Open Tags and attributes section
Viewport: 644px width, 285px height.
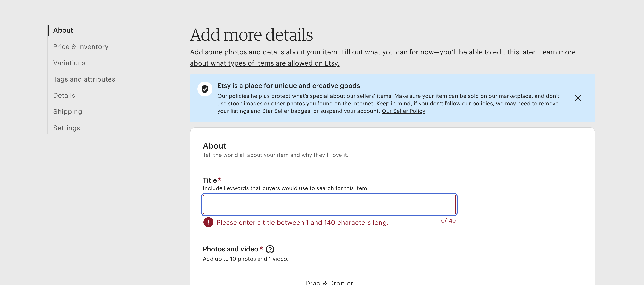tap(84, 79)
